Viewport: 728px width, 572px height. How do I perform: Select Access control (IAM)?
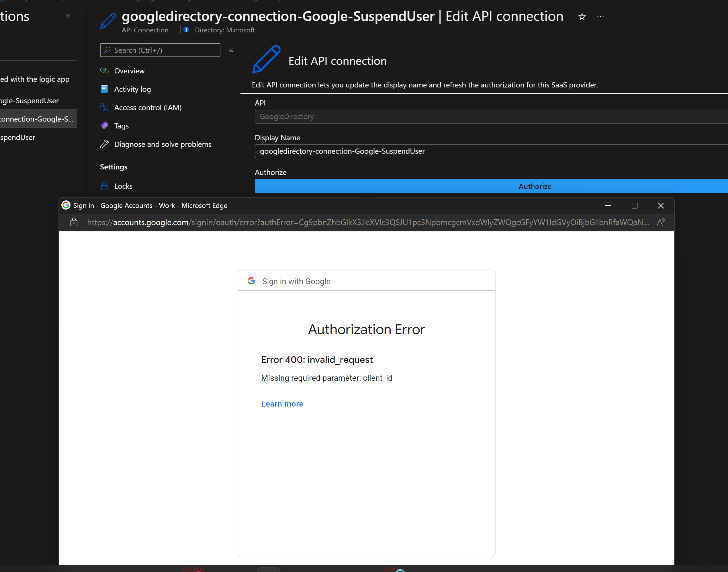pyautogui.click(x=148, y=108)
